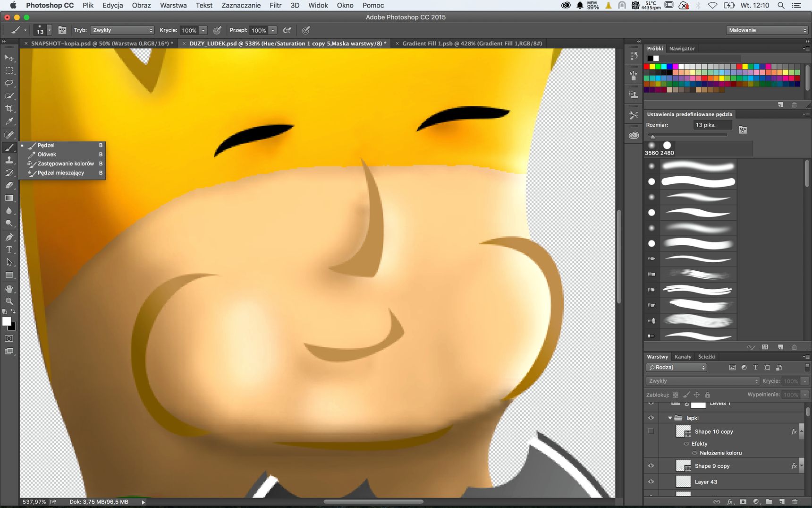This screenshot has width=812, height=508.
Task: Link layers icon at Layers panel bottom
Action: (x=717, y=501)
